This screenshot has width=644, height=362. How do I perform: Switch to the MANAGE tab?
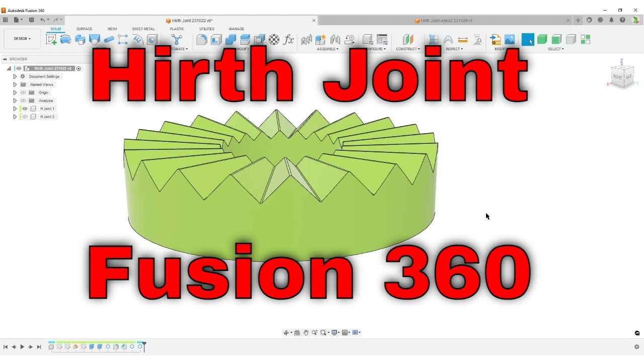(236, 29)
